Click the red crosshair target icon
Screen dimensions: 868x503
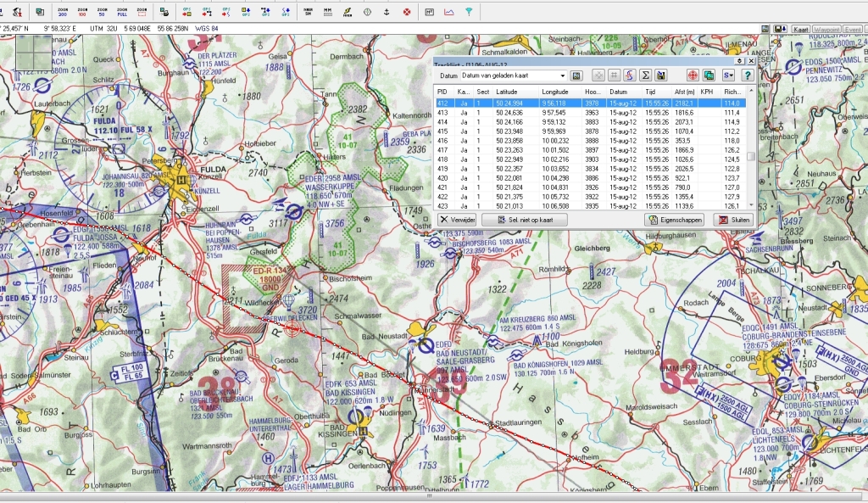pos(693,75)
